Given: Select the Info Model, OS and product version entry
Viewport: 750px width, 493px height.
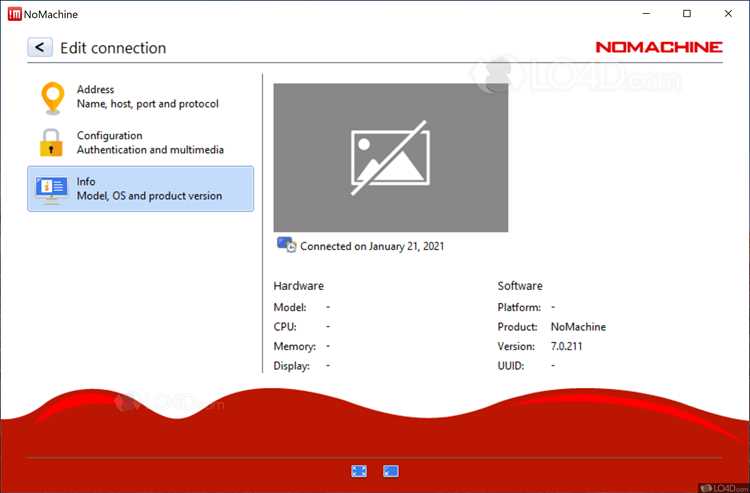Looking at the screenshot, I should pyautogui.click(x=141, y=188).
